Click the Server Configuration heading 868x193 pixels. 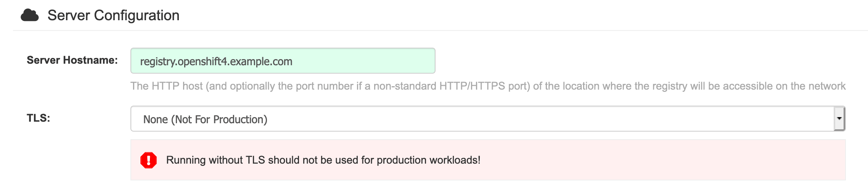point(113,15)
